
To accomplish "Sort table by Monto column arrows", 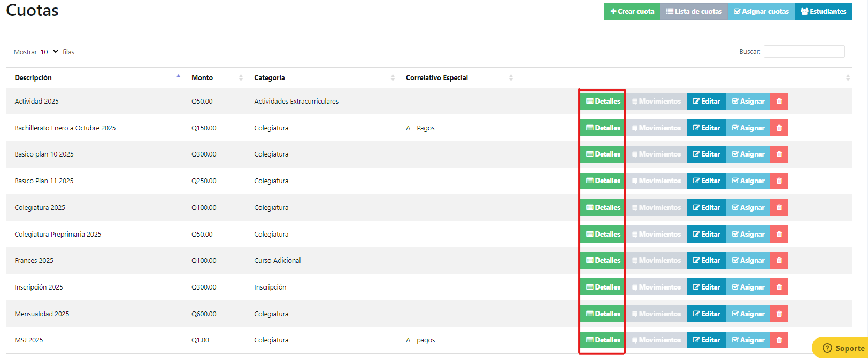I will click(x=241, y=78).
